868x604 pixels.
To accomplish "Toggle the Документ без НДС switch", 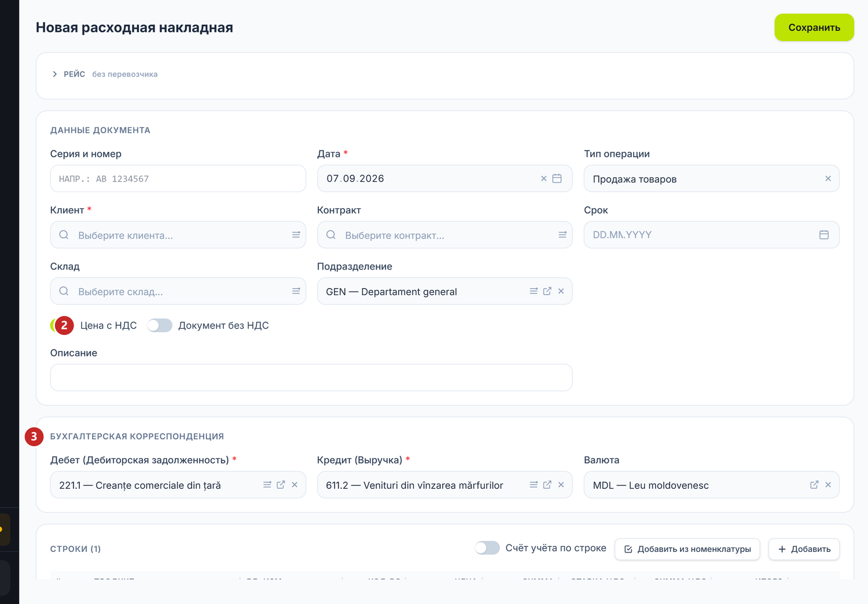I will pyautogui.click(x=160, y=326).
